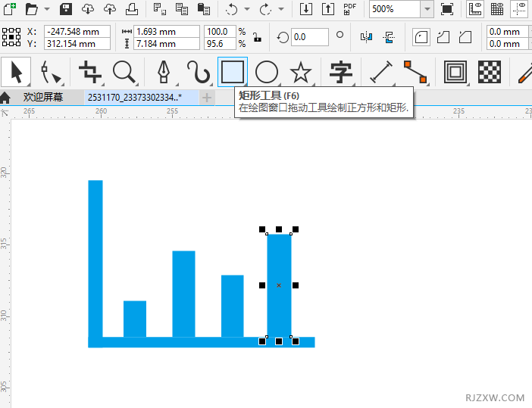The width and height of the screenshot is (532, 408).
Task: Click the horizontal scale factor 100.0 field
Action: pyautogui.click(x=220, y=32)
